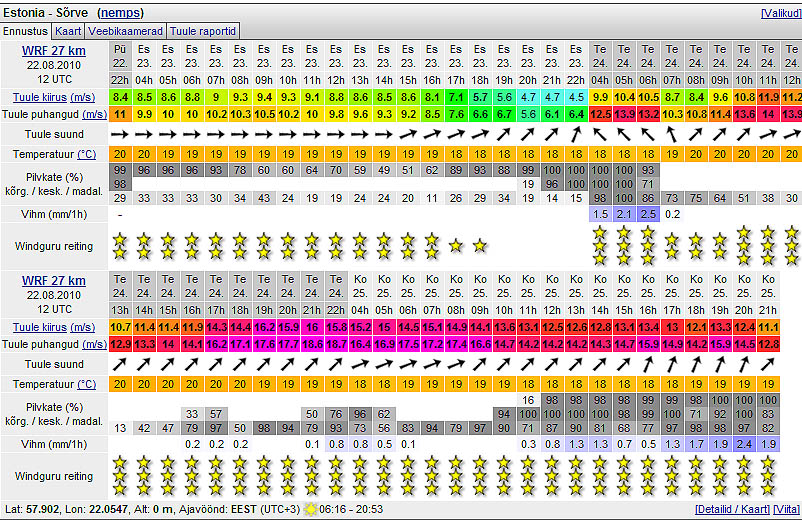The height and width of the screenshot is (520, 802).
Task: Select the sunrise-sunset times 06:16 - 20:53
Action: coord(351,509)
